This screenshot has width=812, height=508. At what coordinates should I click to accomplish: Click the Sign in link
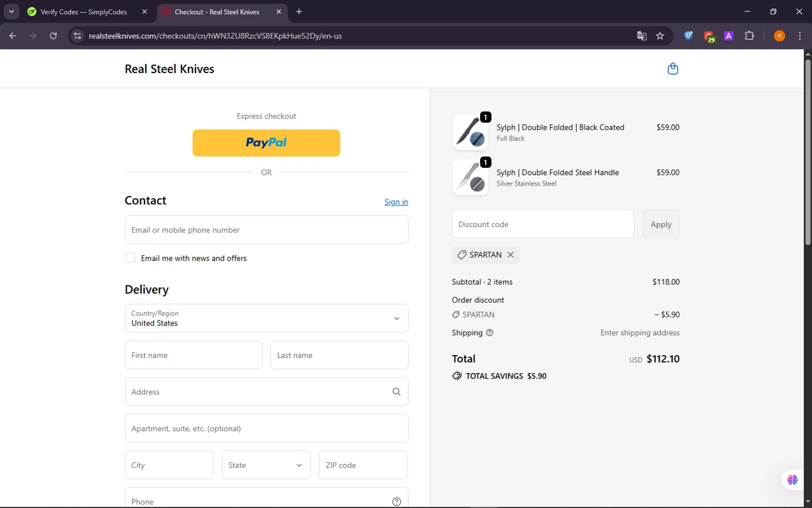pos(396,202)
